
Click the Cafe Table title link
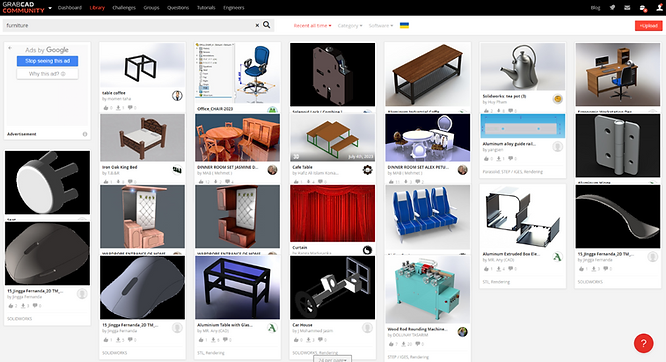(x=302, y=167)
